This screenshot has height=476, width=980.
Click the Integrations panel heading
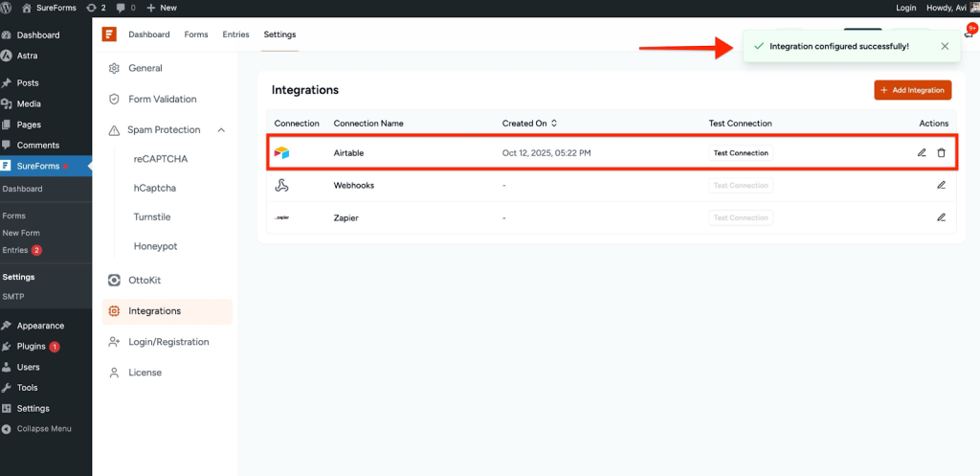[x=305, y=90]
